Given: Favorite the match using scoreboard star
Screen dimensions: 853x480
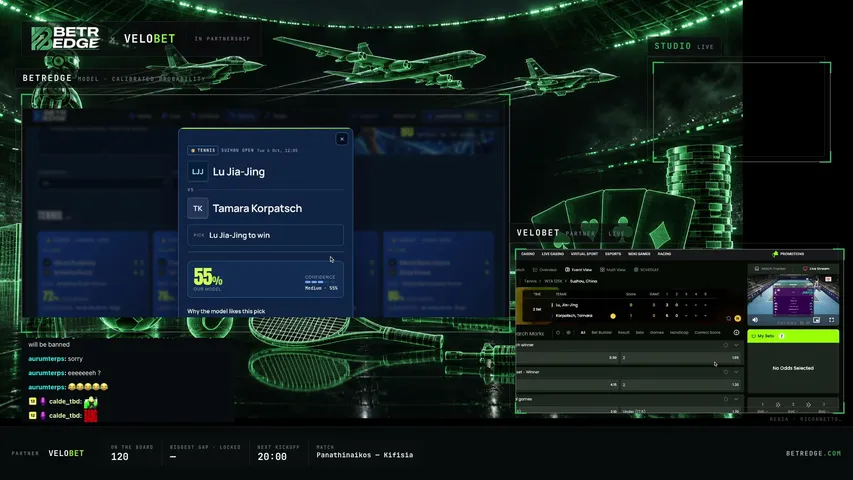Looking at the screenshot, I should [x=728, y=318].
